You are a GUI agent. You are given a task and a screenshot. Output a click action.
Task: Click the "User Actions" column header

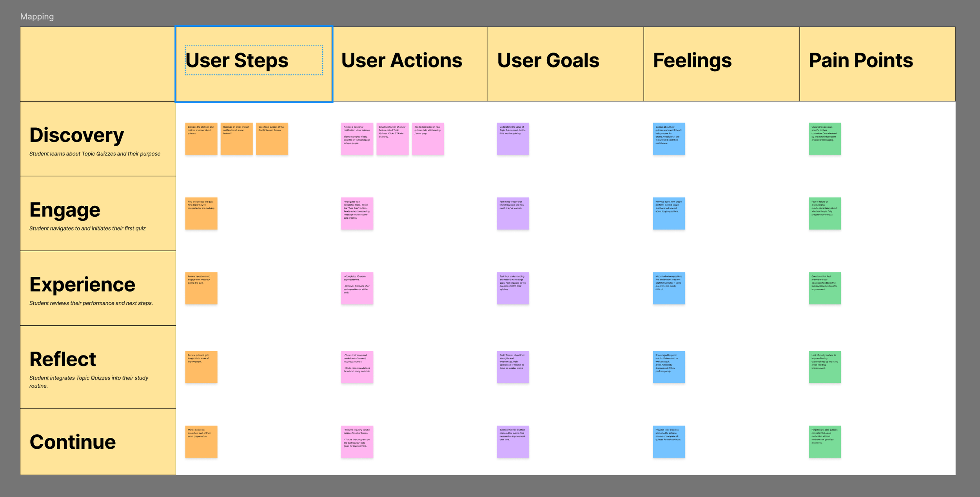point(402,60)
